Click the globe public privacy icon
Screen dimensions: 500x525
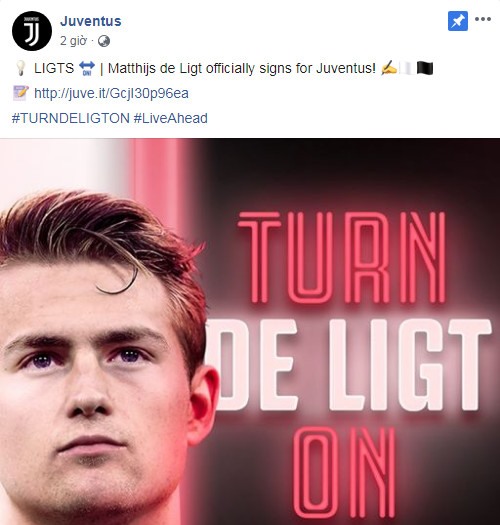tap(104, 41)
